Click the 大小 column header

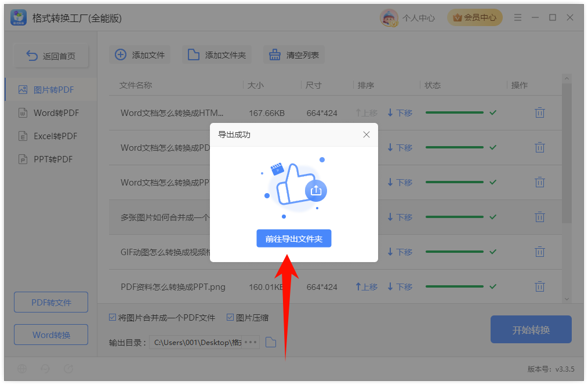[x=255, y=85]
